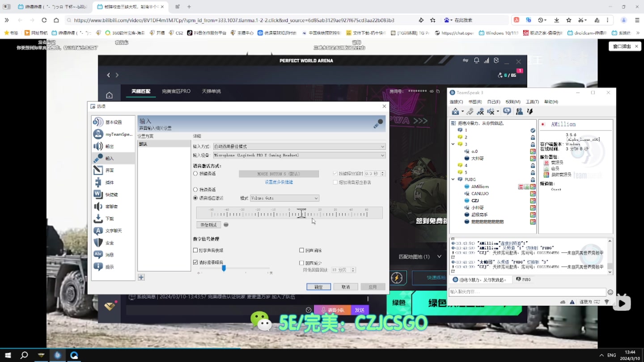Select push-to-talk 按键通话 radio button
This screenshot has height=362, width=644.
pos(195,174)
